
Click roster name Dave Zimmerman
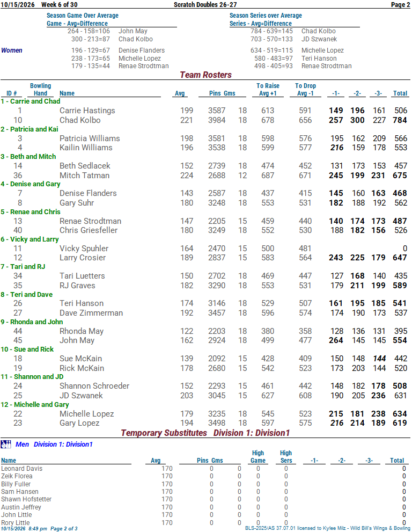point(91,313)
